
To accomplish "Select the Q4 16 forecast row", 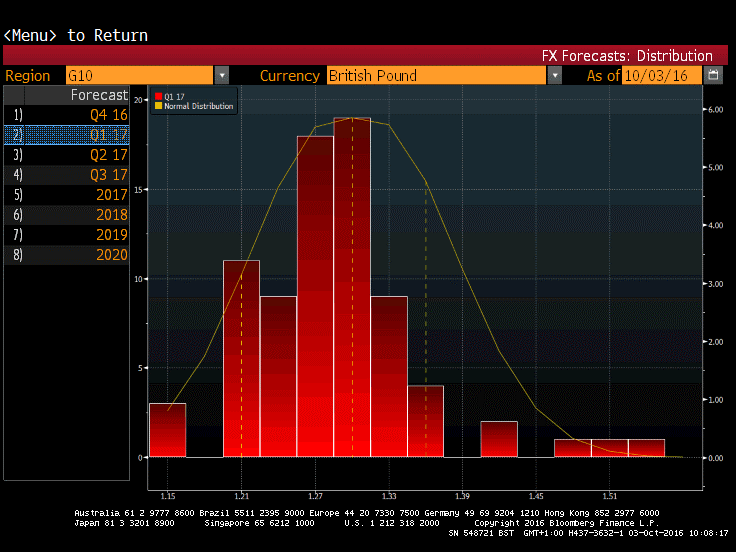I will (67, 115).
